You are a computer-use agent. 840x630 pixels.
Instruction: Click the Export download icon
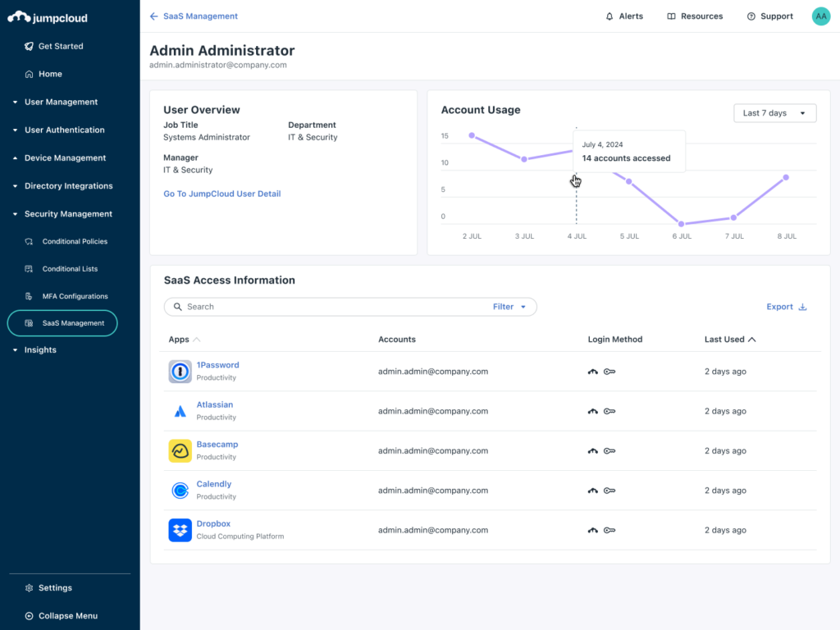point(802,306)
